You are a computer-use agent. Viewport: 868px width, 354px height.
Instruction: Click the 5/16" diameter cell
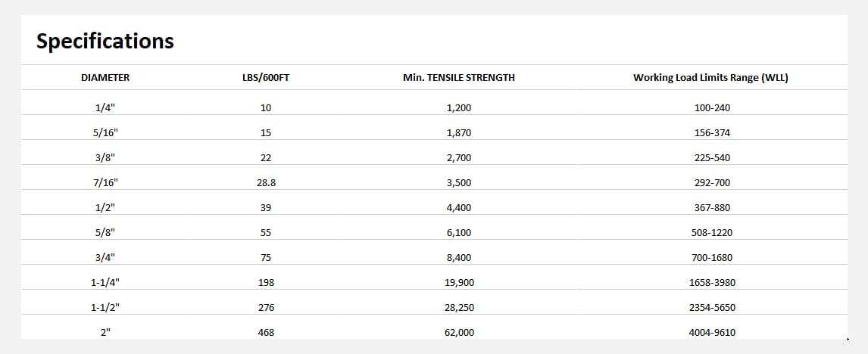click(105, 132)
